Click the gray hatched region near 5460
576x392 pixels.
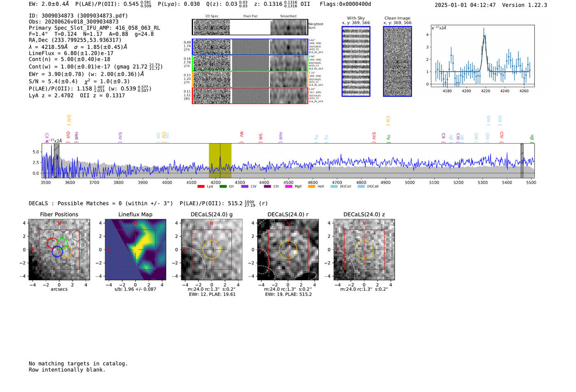pos(522,160)
